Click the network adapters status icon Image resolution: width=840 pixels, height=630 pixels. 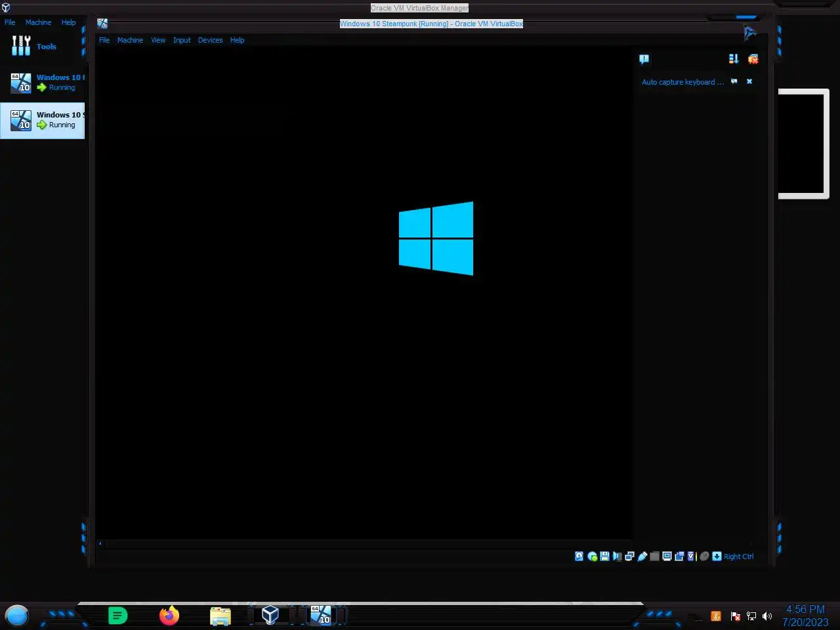click(x=629, y=556)
